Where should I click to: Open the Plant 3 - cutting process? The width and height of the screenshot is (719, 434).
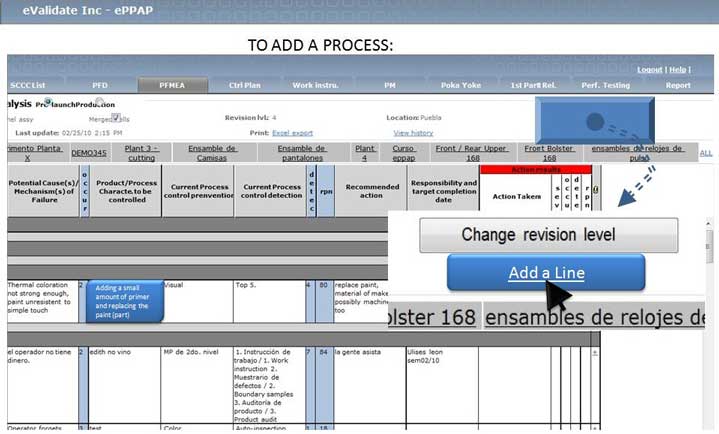coord(141,153)
